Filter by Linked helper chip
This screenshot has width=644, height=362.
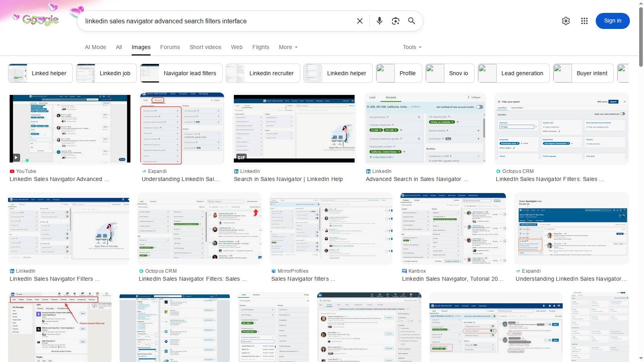[x=40, y=73]
